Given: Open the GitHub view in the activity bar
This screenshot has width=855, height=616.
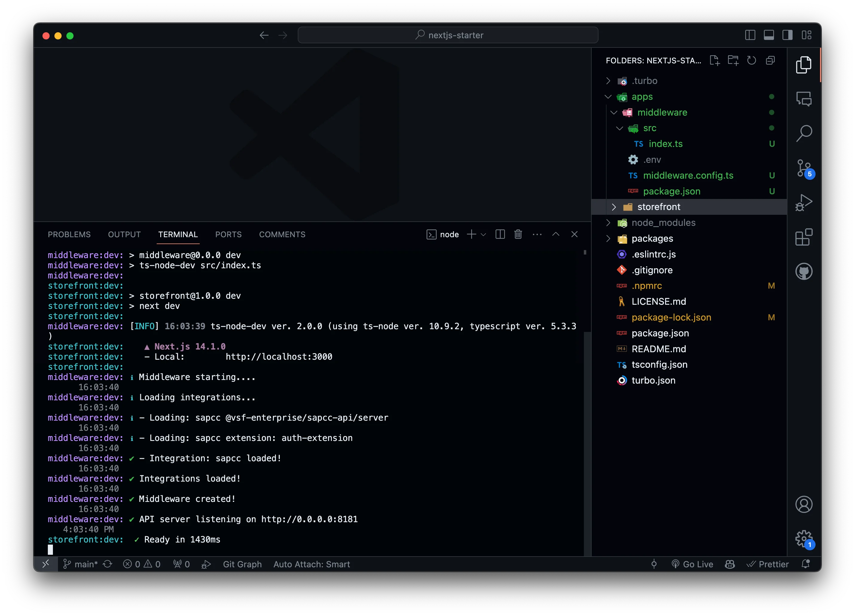Looking at the screenshot, I should 804,271.
